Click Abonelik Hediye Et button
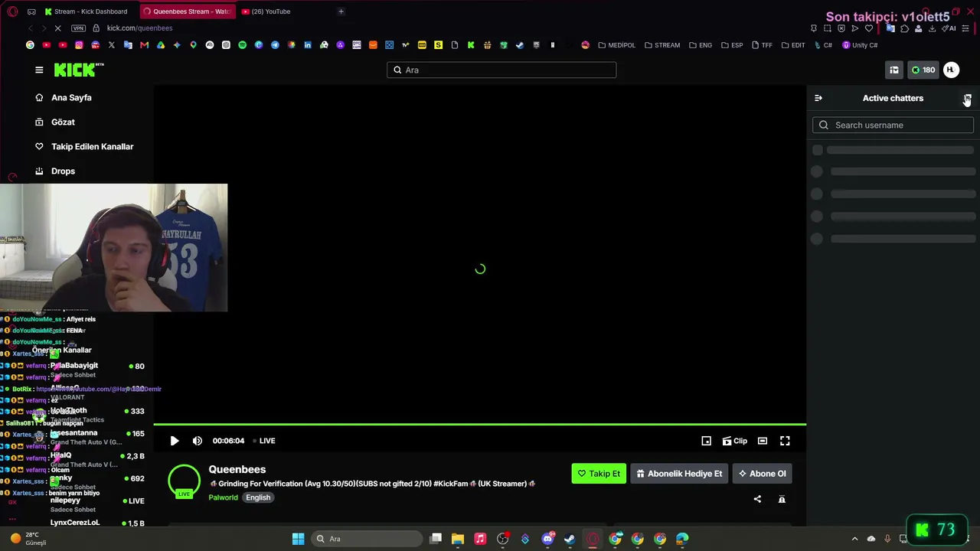Screen dimensions: 980x551 click(679, 474)
